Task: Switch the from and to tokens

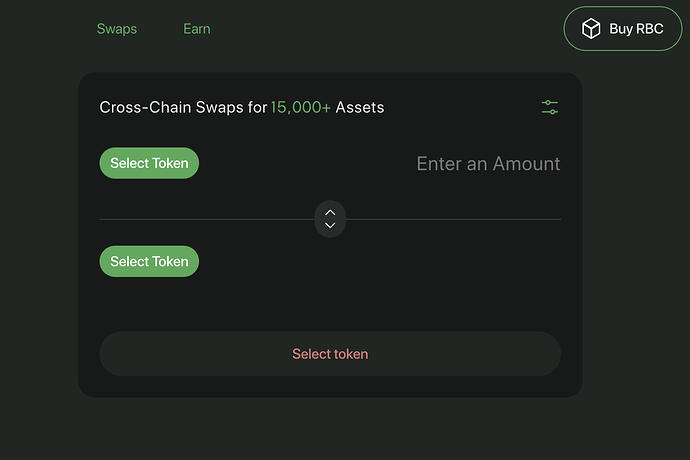Action: pos(330,219)
